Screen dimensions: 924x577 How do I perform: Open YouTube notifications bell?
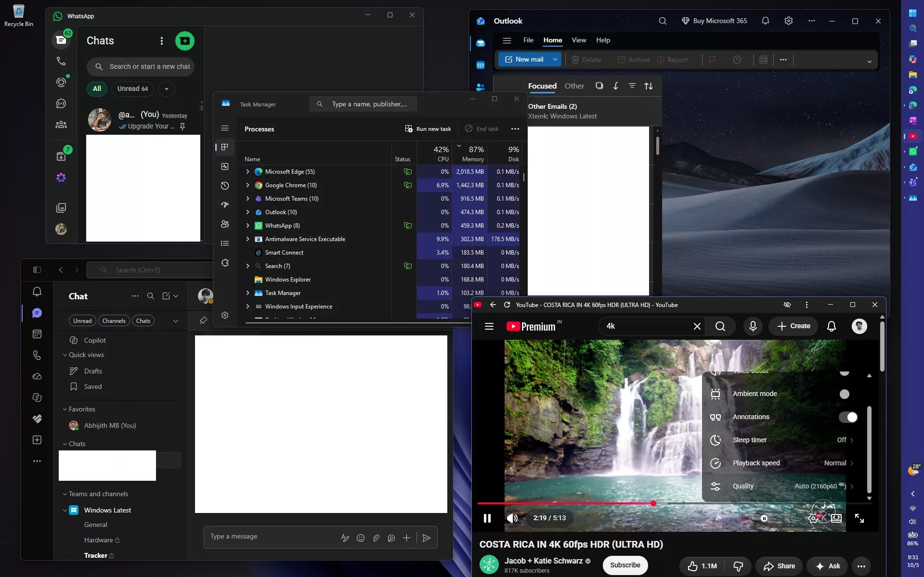832,326
